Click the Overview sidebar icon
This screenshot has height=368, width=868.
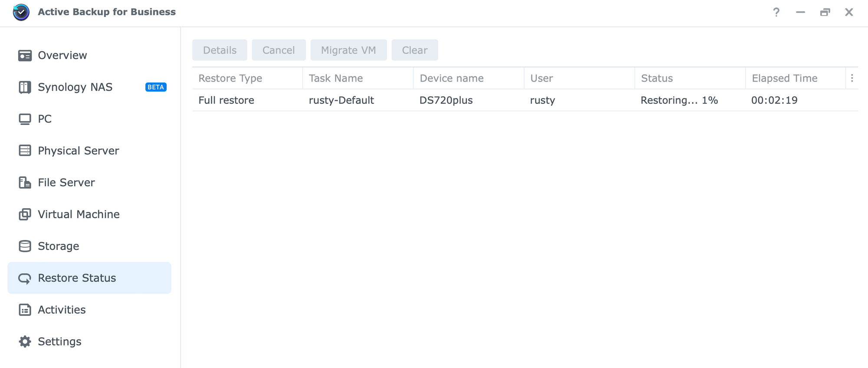[x=25, y=56]
